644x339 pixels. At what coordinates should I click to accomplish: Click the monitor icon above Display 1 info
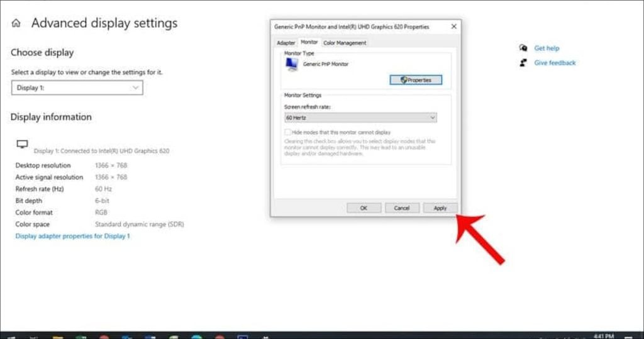23,144
